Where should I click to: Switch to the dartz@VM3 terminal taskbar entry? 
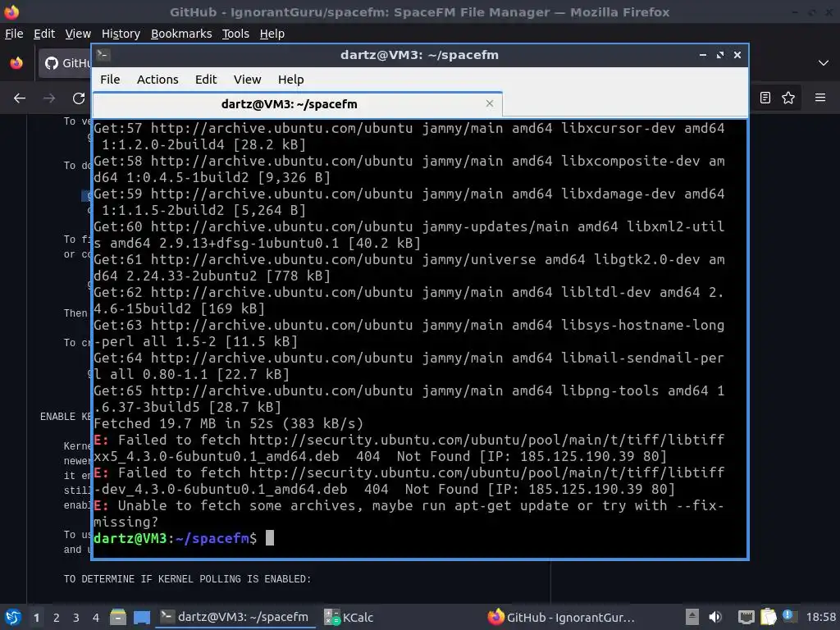click(x=235, y=617)
